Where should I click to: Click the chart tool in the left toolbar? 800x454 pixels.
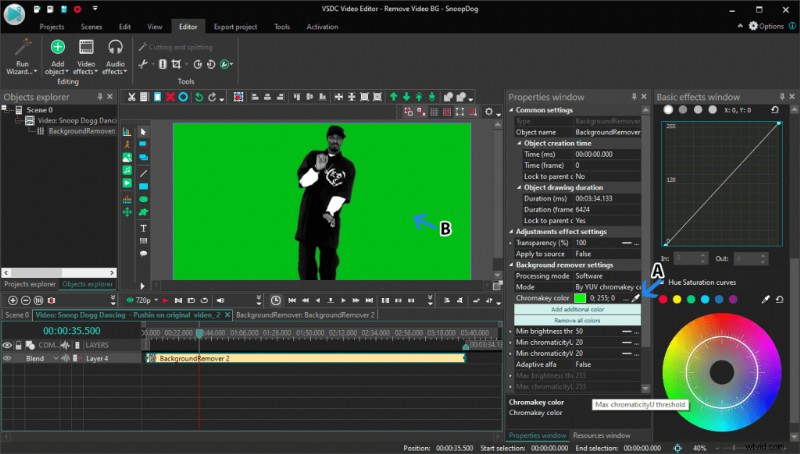[x=127, y=132]
